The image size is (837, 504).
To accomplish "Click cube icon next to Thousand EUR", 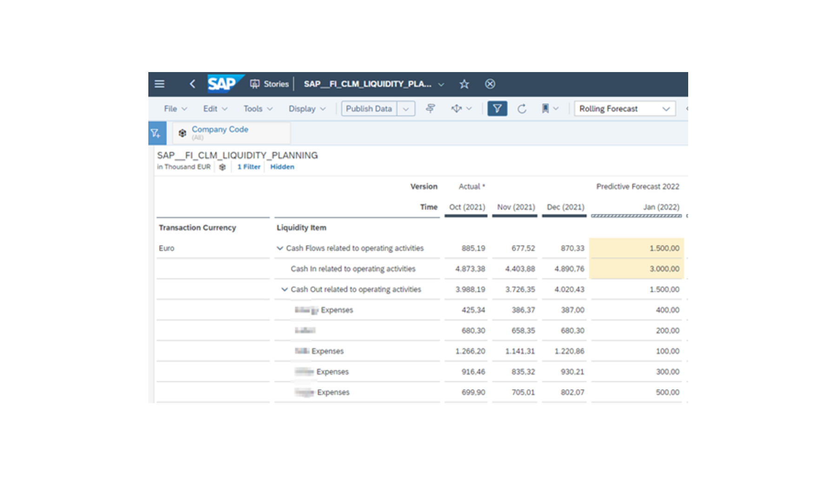I will tap(222, 167).
